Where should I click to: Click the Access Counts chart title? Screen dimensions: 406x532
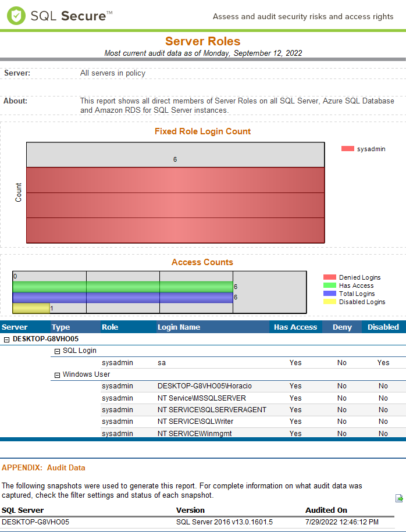pyautogui.click(x=202, y=262)
